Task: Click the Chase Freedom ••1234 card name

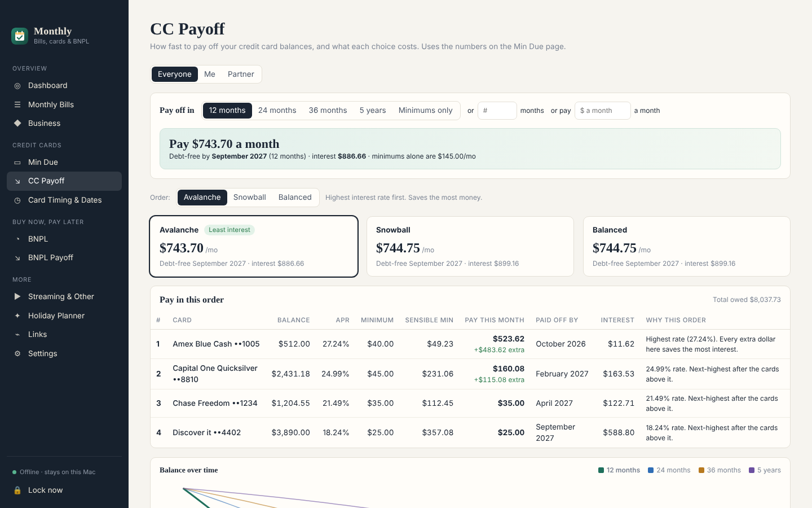Action: (215, 403)
